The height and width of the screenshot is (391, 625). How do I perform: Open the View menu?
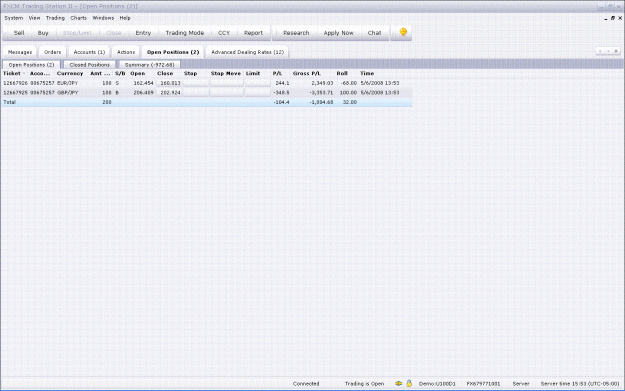[x=34, y=18]
